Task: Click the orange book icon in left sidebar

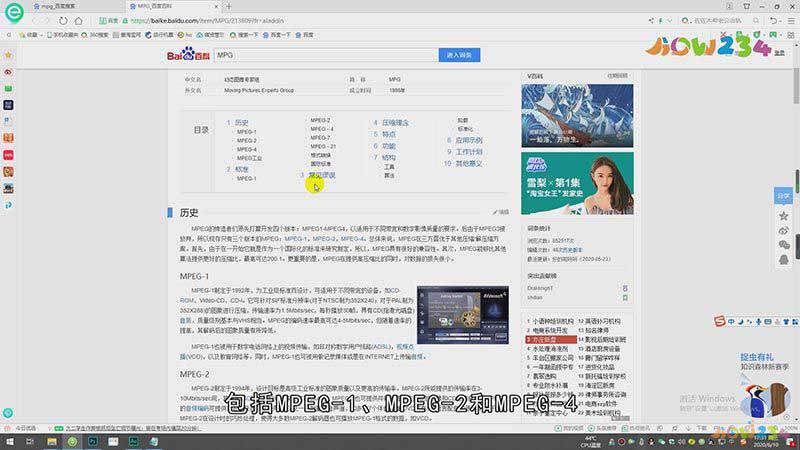Action: tap(8, 138)
